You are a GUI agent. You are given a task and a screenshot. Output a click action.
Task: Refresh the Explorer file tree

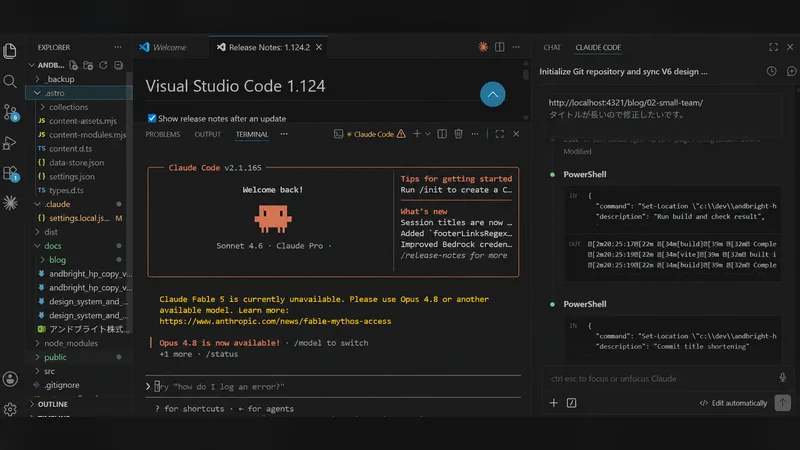(x=103, y=65)
